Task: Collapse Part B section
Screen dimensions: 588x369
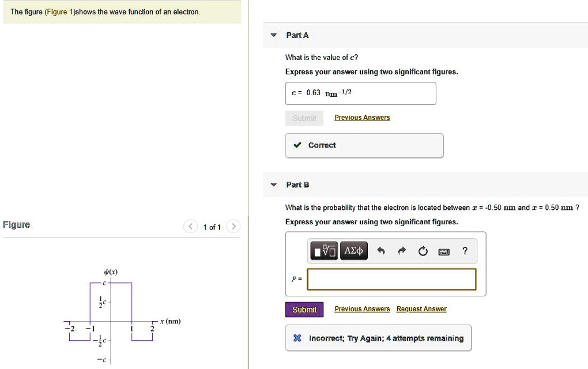Action: (274, 185)
